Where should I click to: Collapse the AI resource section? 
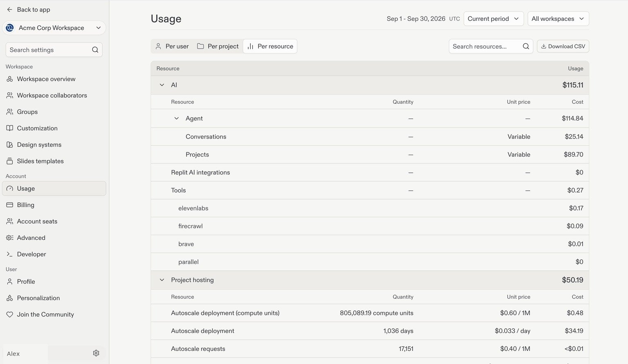162,85
